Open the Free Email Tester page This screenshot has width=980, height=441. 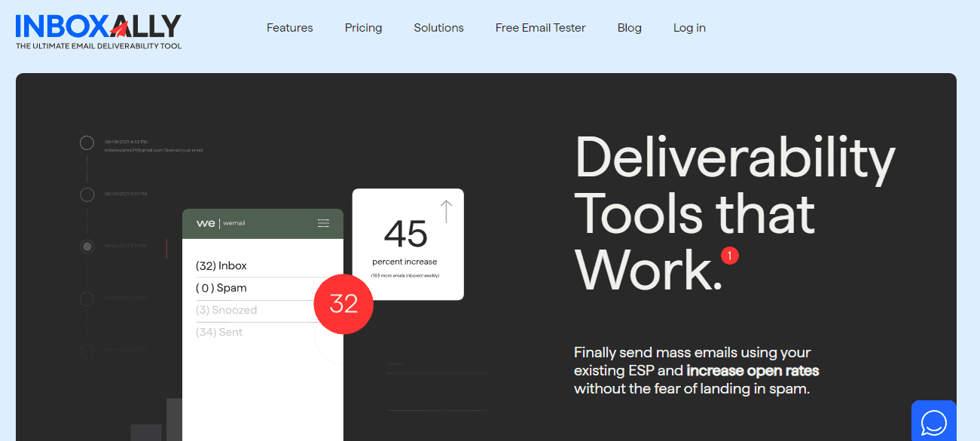point(539,27)
